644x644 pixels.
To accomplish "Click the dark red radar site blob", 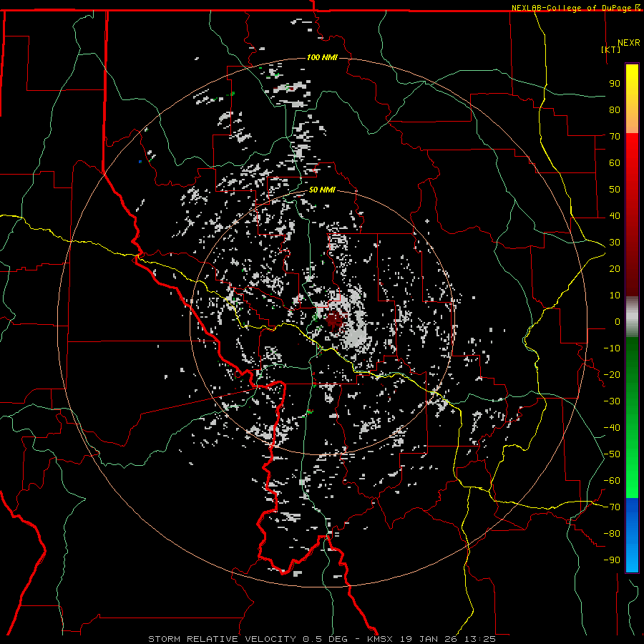I will (334, 321).
